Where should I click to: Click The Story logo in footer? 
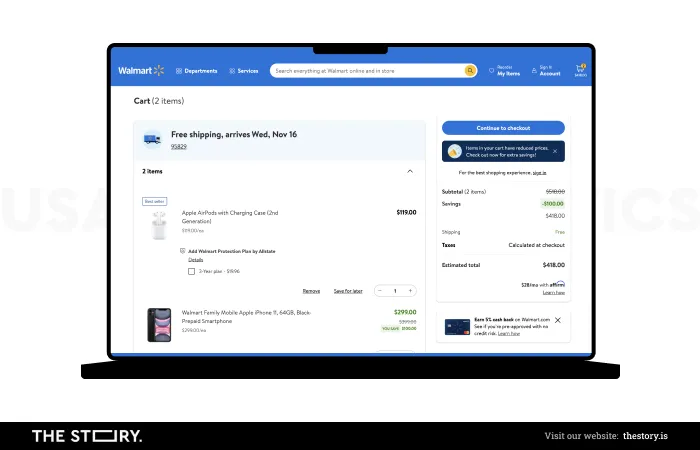tap(87, 436)
